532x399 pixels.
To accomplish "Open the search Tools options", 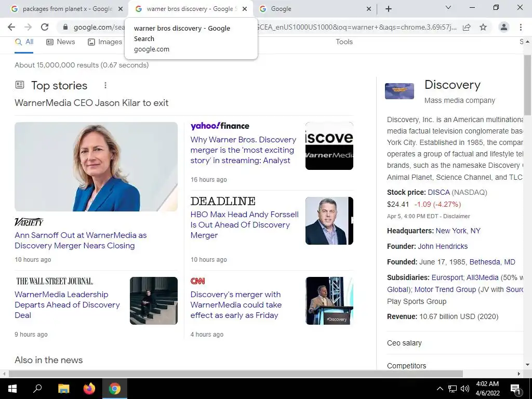I will click(344, 42).
